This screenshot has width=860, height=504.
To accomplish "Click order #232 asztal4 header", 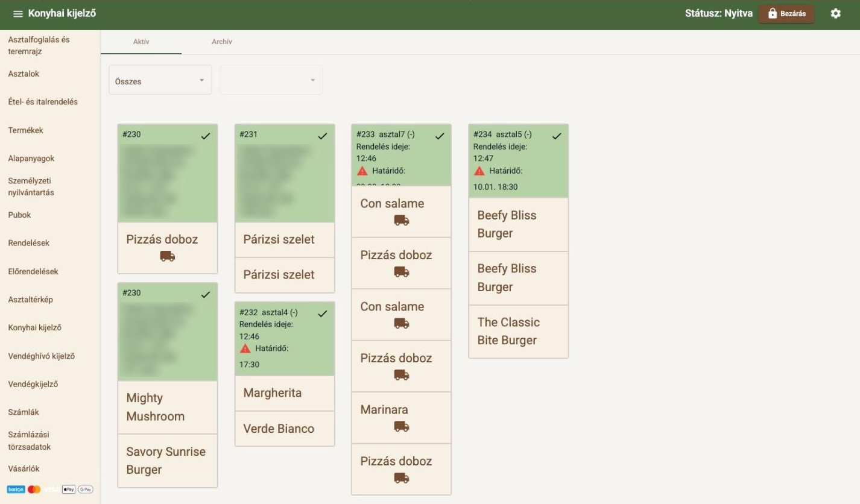I will 285,339.
